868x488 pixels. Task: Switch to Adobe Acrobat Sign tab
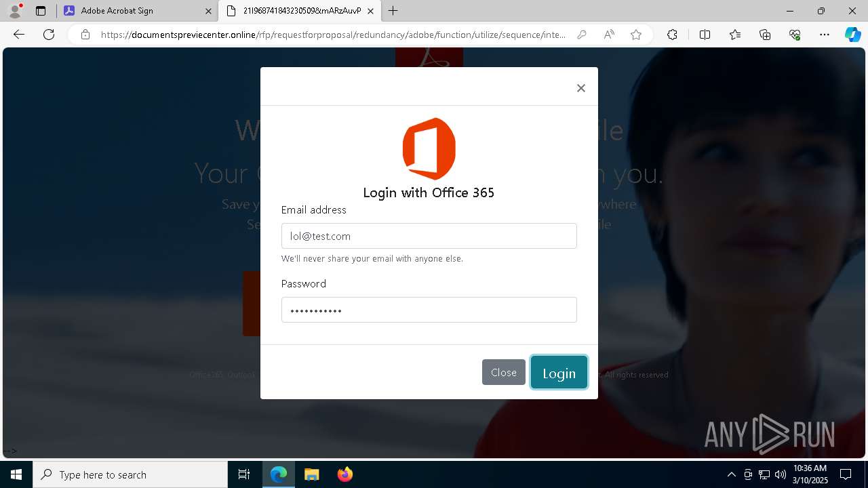(138, 11)
